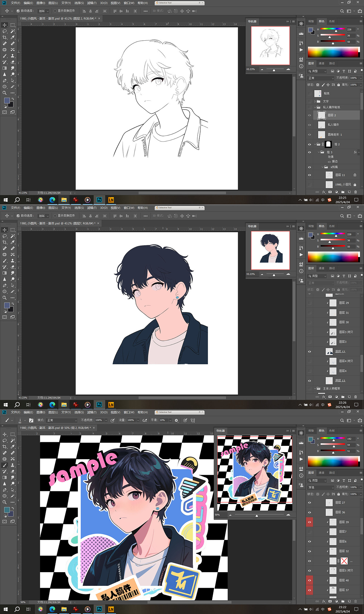
Task: Select the Move tool in the line-art window
Action: [5, 25]
